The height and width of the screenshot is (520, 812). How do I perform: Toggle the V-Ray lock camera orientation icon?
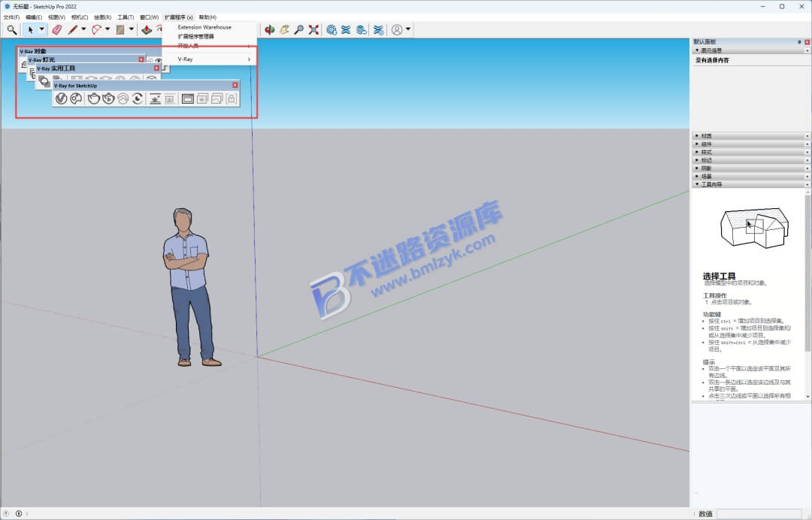click(232, 98)
